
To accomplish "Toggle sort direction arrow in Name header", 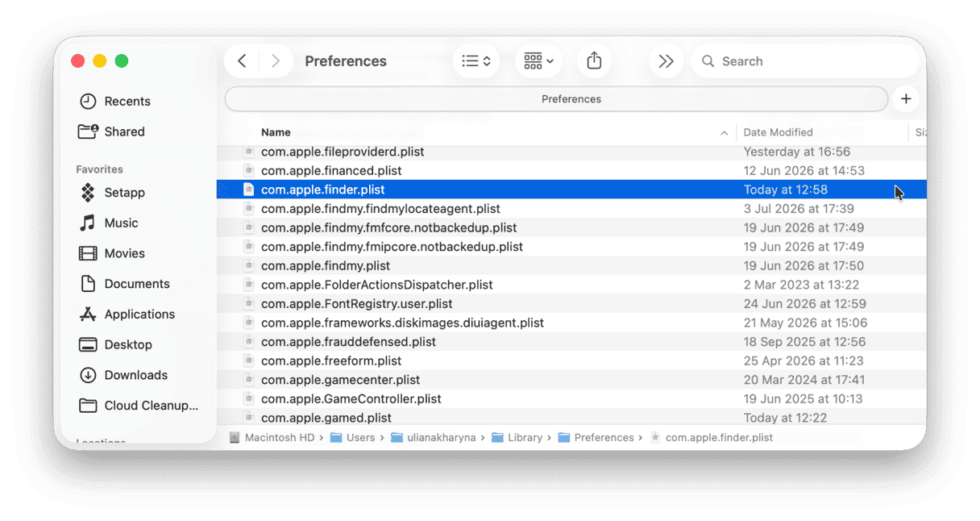I will click(x=725, y=133).
